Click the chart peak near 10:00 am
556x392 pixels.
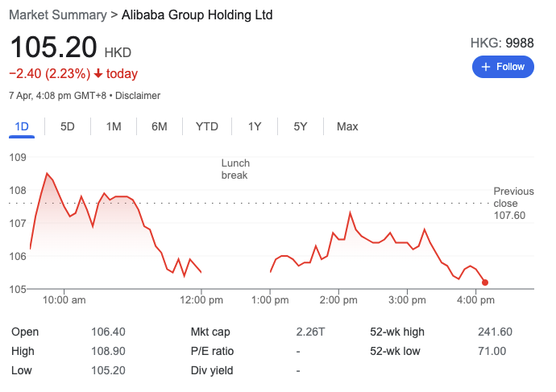click(x=48, y=174)
